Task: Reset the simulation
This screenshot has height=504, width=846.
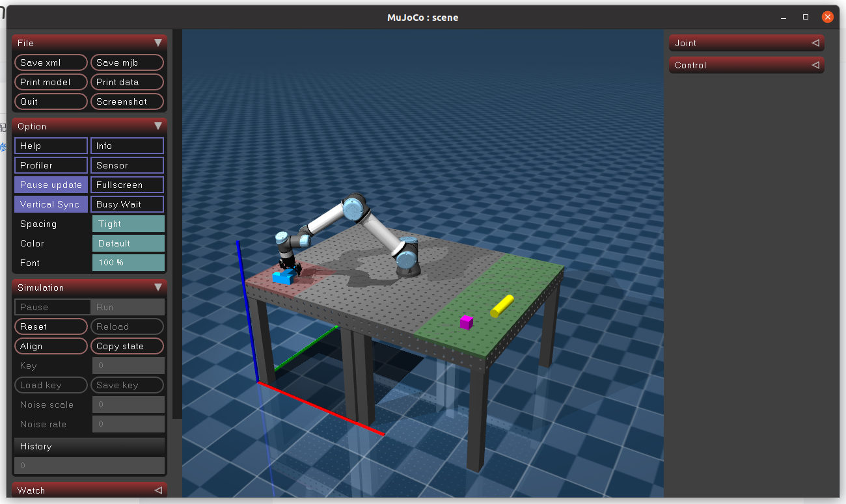Action: pyautogui.click(x=51, y=326)
